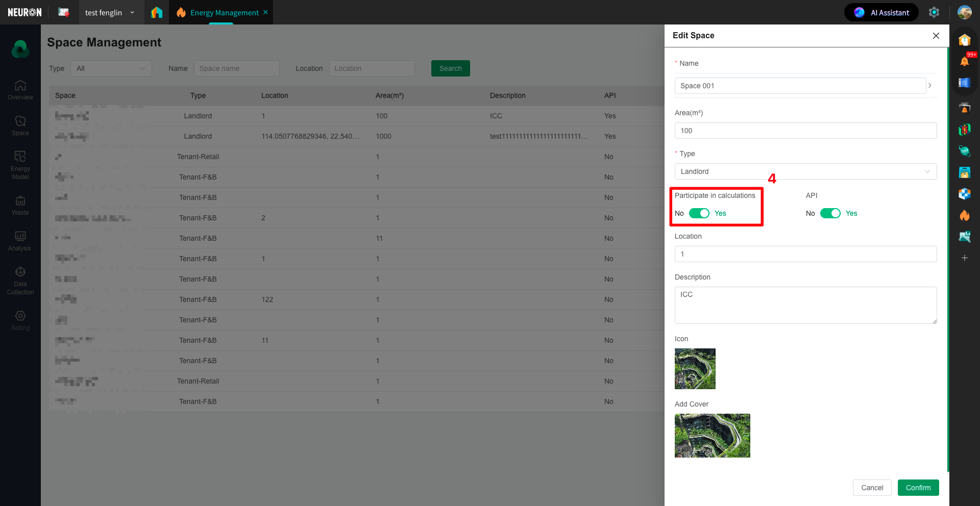Screen dimensions: 980x506
Task: Toggle the Participate in calculations switch
Action: [x=699, y=213]
